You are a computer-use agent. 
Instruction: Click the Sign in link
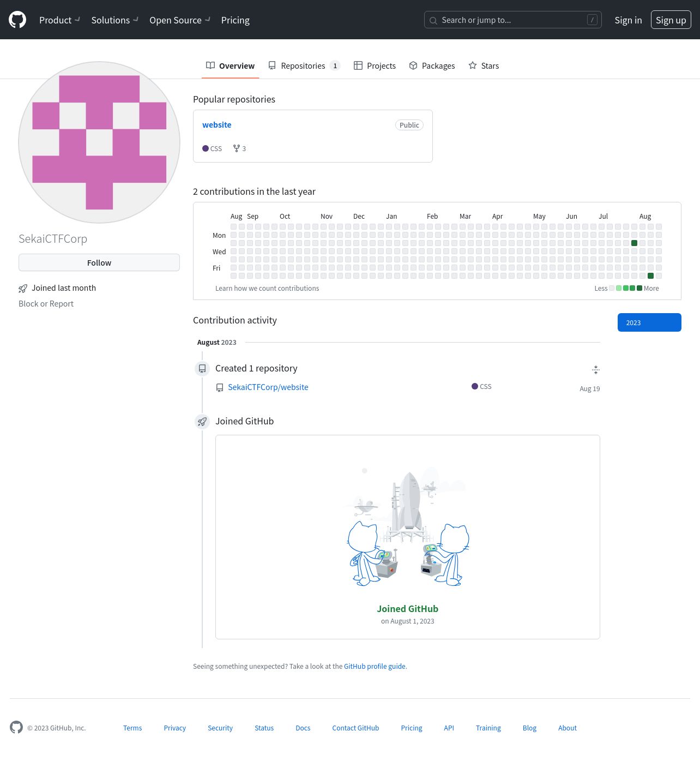pos(628,20)
